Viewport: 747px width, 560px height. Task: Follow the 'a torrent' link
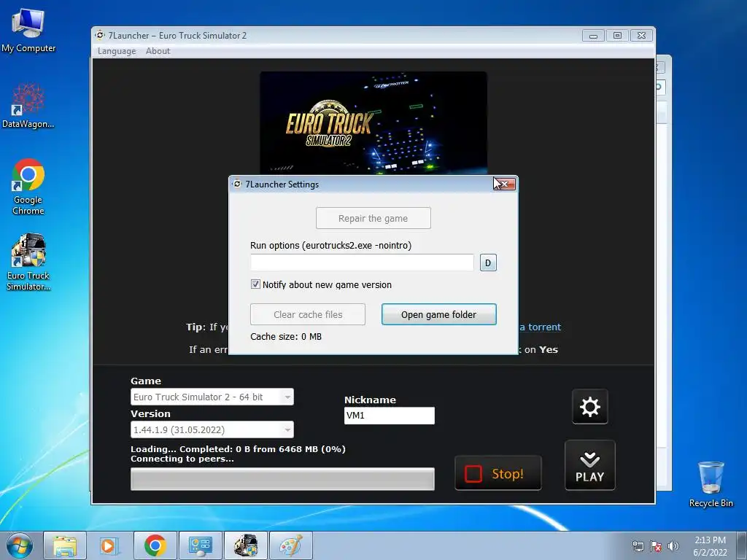[x=541, y=327]
